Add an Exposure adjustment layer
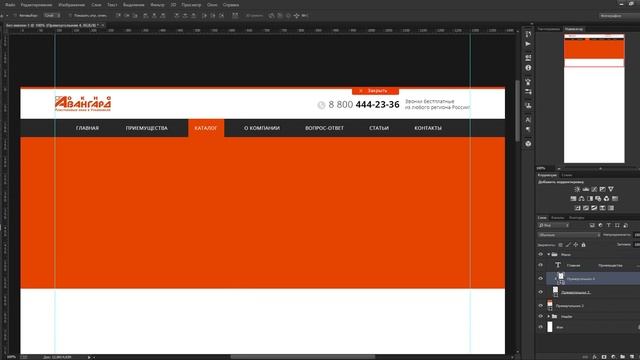Image resolution: width=640 pixels, height=360 pixels. [x=602, y=189]
